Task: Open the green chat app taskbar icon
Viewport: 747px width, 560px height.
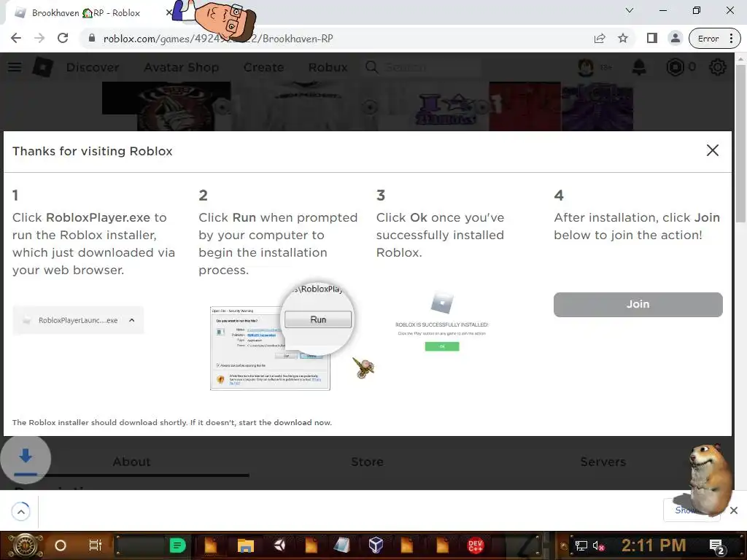Action: pos(177,545)
